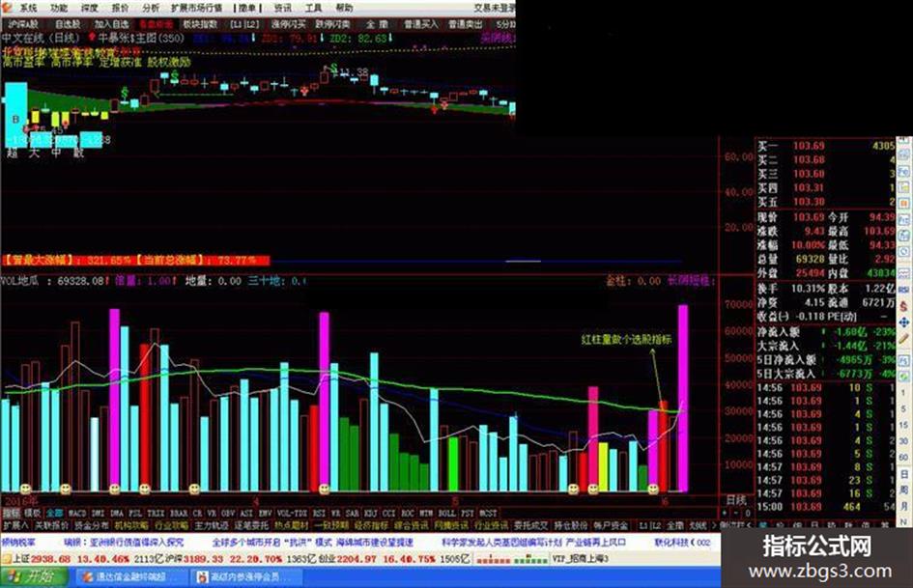Select the OBV indicator tab
Image resolution: width=913 pixels, height=588 pixels.
(x=229, y=513)
